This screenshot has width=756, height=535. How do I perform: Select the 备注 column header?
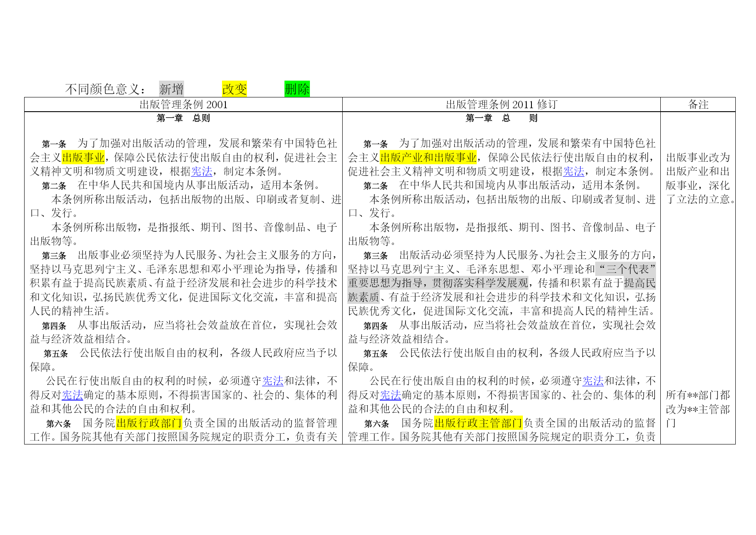tap(698, 105)
